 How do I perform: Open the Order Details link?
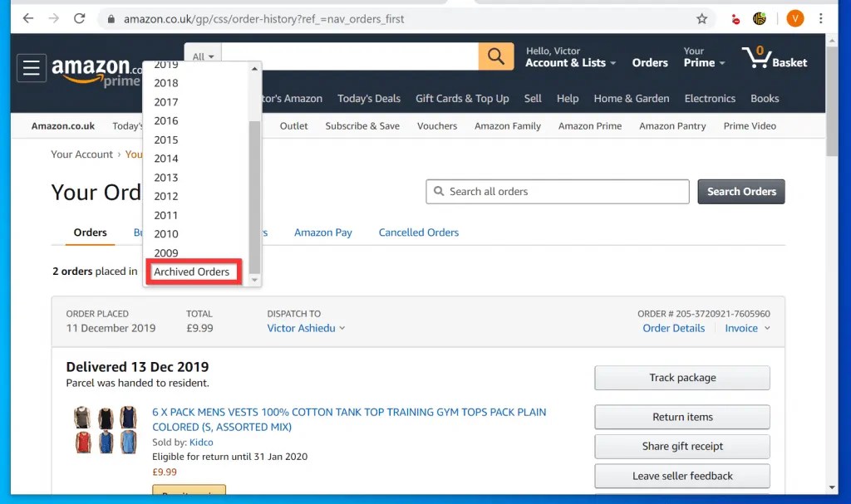click(673, 328)
